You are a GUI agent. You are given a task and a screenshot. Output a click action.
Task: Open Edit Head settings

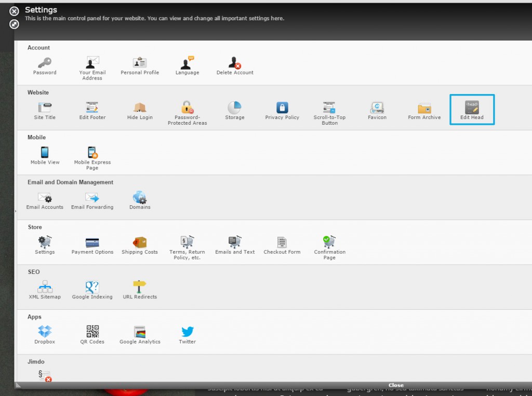tap(472, 108)
